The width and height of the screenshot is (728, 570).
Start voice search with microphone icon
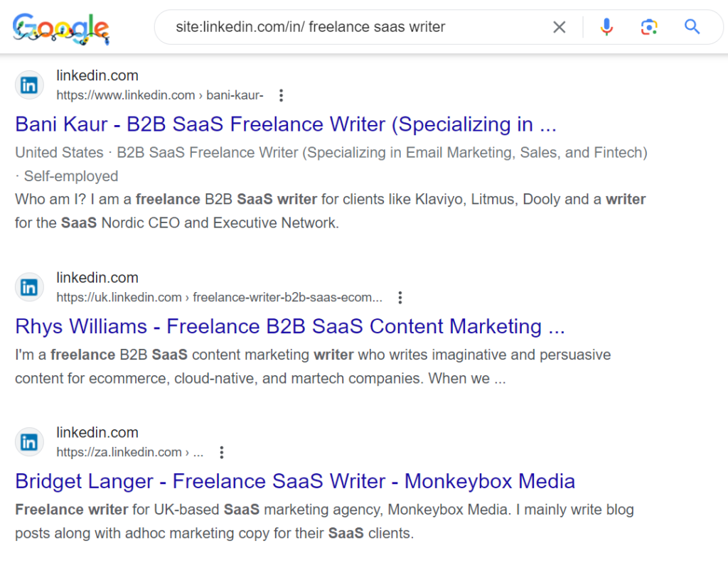606,27
